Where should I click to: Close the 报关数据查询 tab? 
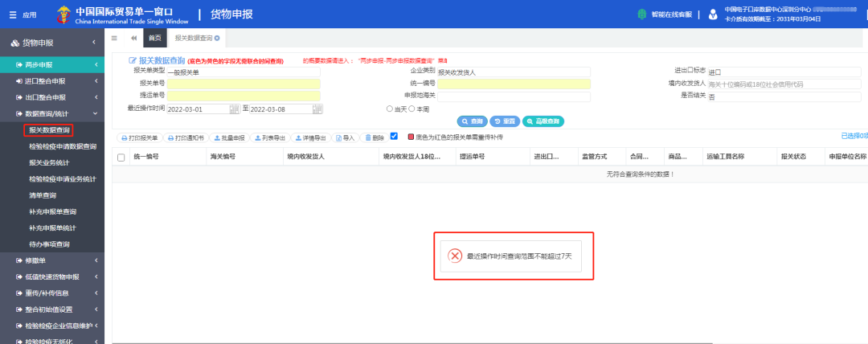(x=217, y=39)
